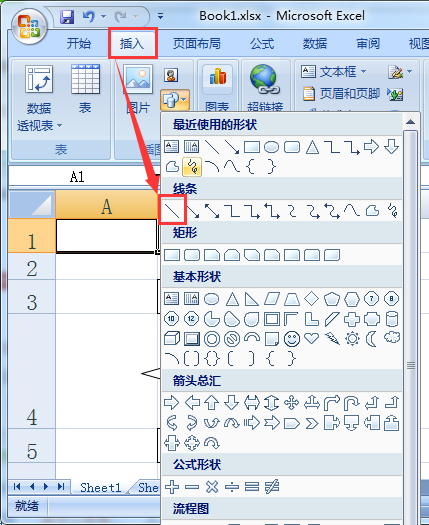Click the 页眉和页脚 button
Viewport: 429px width, 525px height.
coord(342,94)
